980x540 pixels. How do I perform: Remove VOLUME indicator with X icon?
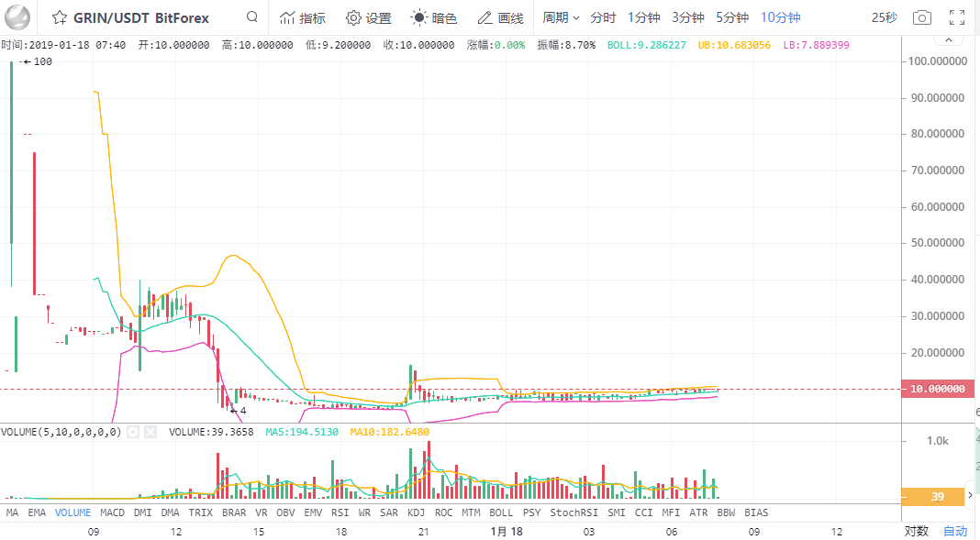(150, 432)
